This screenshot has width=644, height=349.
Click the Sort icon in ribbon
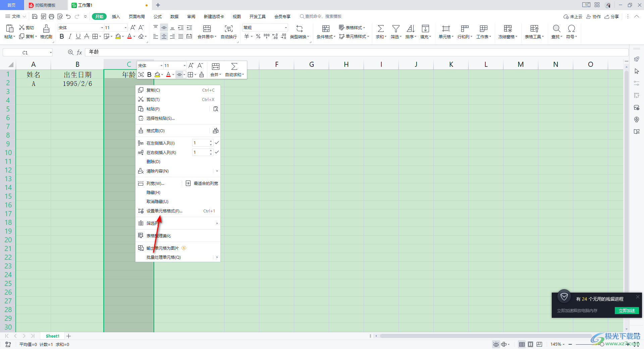[411, 29]
